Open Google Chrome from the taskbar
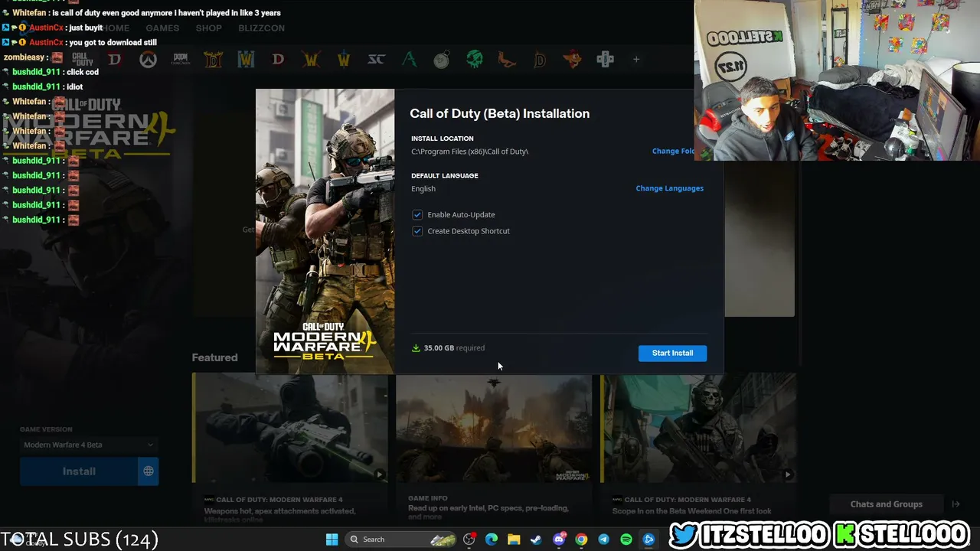This screenshot has width=980, height=551. [581, 540]
